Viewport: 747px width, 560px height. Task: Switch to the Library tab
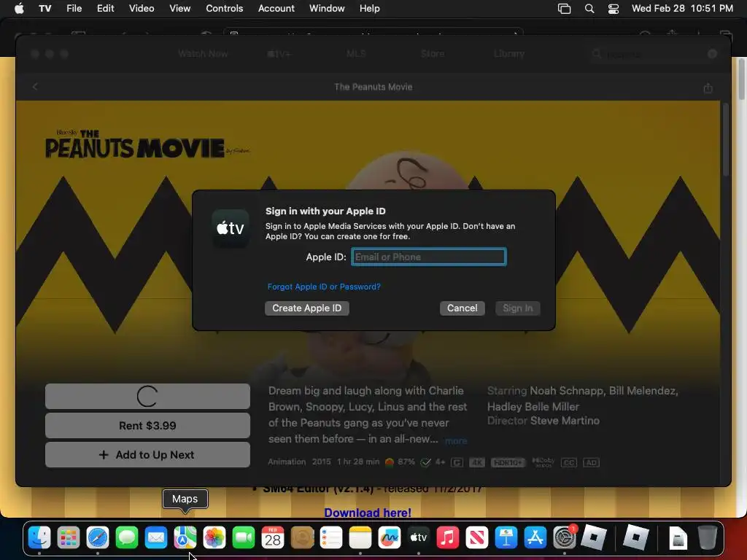tap(508, 54)
